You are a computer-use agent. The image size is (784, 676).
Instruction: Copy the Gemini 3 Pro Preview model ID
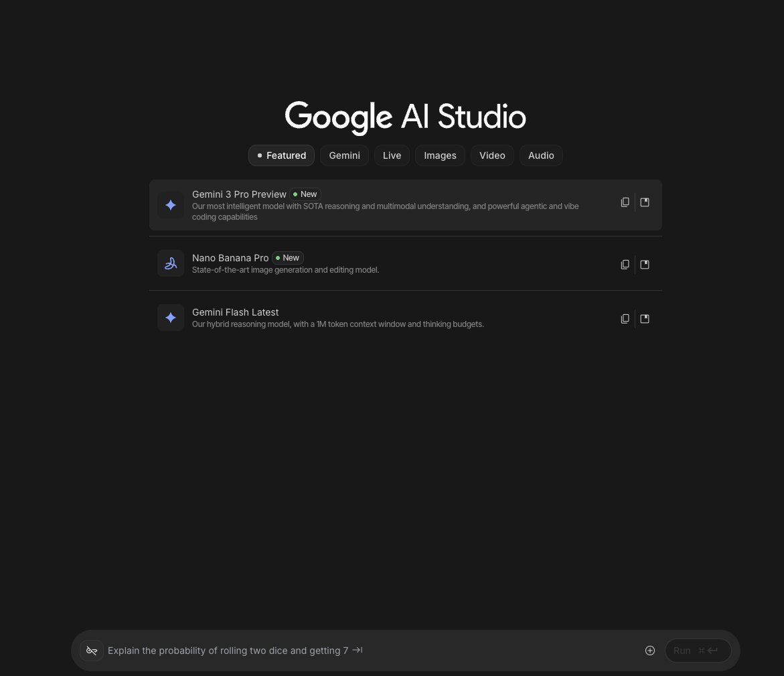pyautogui.click(x=625, y=202)
